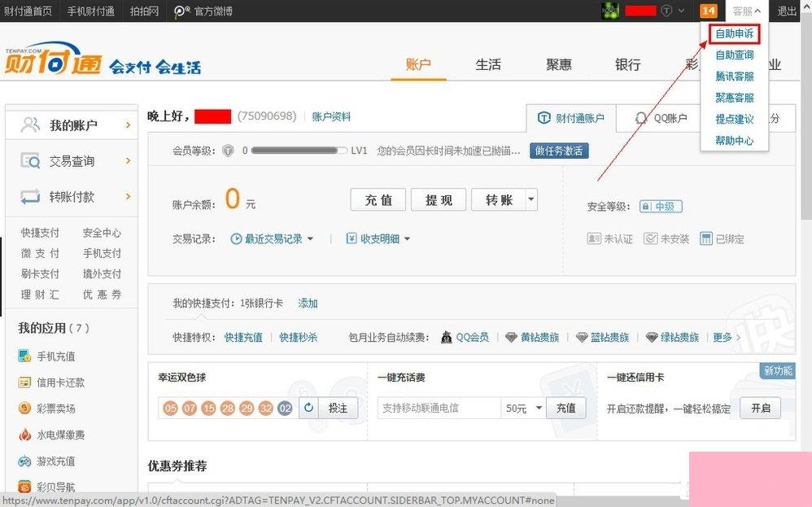
Task: Click the lottery ball numbered 05
Action: pyautogui.click(x=170, y=408)
